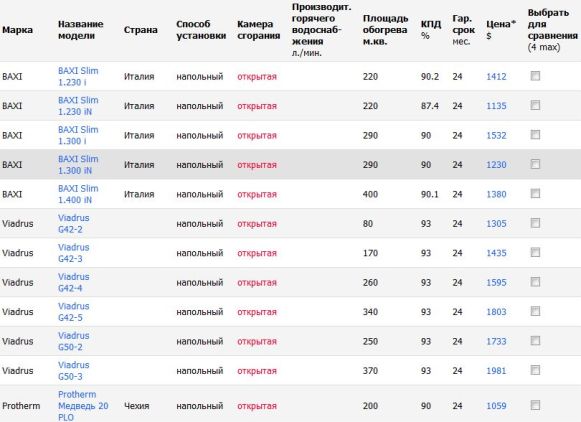This screenshot has width=581, height=422.
Task: Select BAXI Slim 1.230 iN for comparison
Action: tap(535, 105)
